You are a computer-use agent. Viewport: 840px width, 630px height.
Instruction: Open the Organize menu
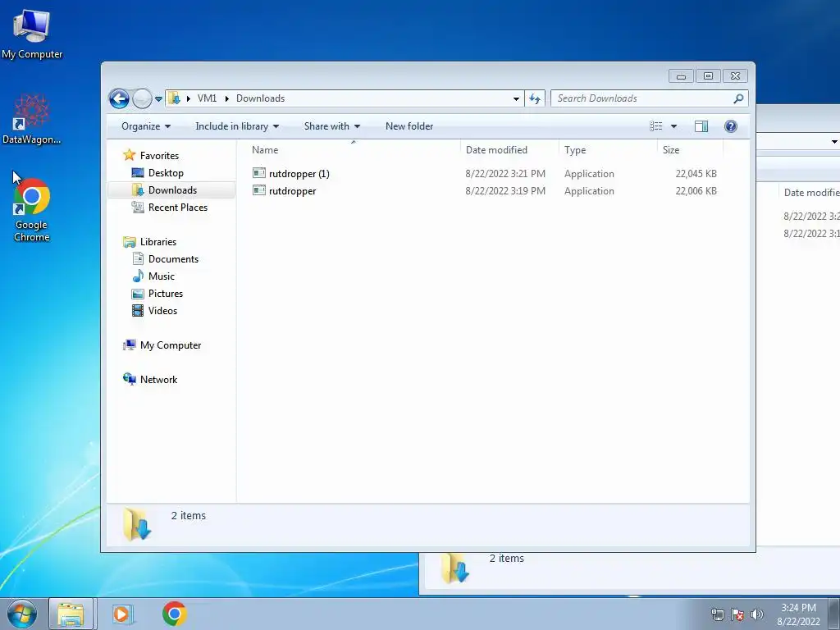pos(146,126)
